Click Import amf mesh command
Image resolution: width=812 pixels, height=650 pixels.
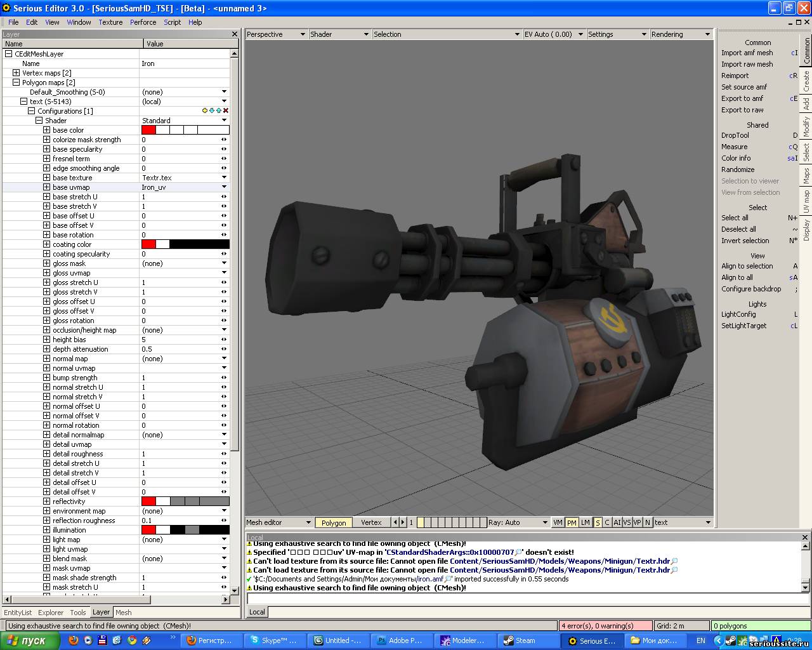tap(747, 53)
